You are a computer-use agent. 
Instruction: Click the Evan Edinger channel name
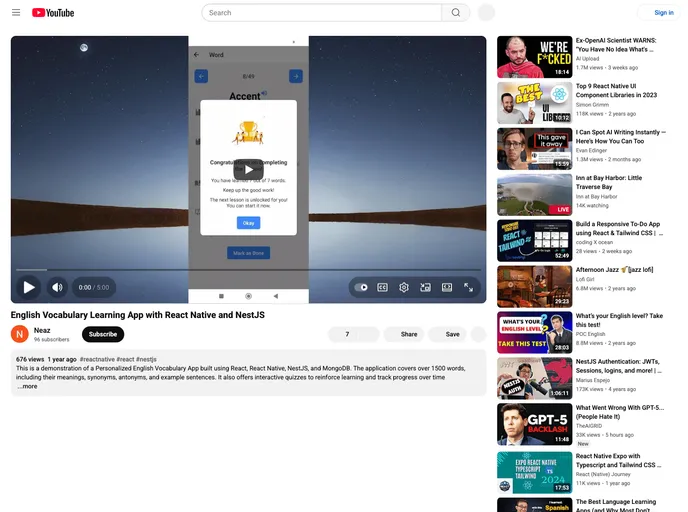[x=591, y=150]
